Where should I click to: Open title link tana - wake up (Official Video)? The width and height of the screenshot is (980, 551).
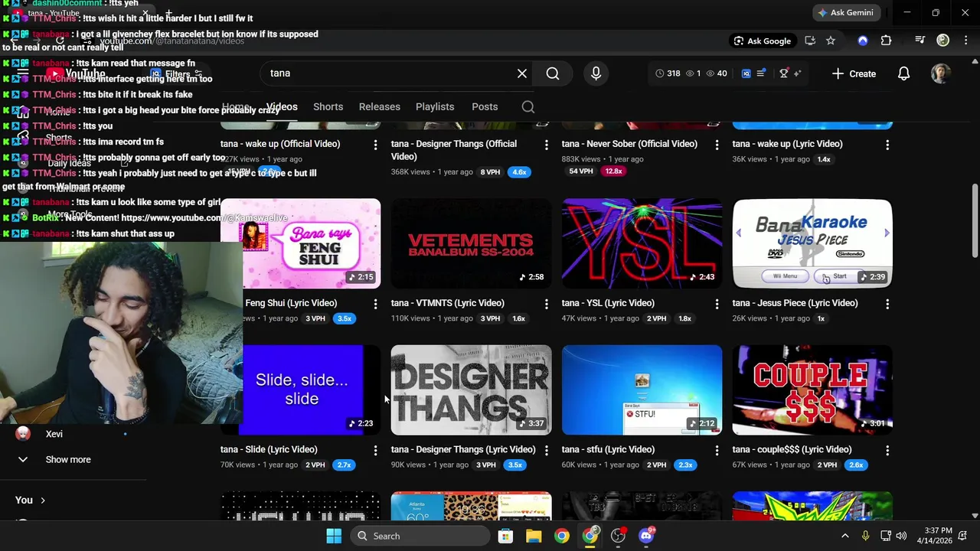point(280,143)
